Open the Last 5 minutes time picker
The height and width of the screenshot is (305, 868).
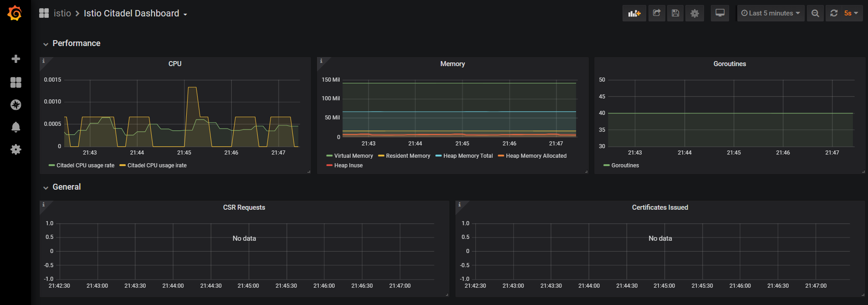771,13
